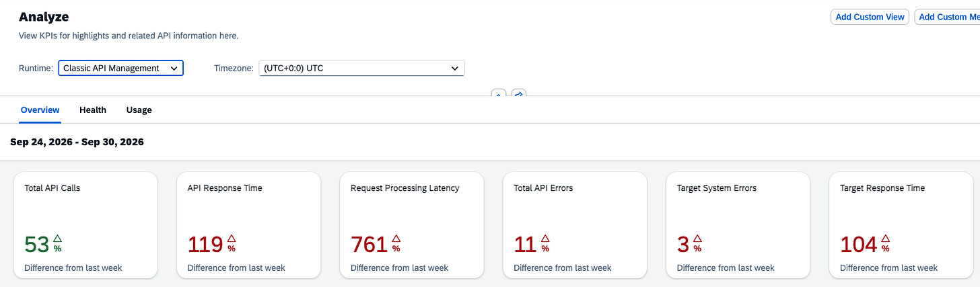Select the Total API Errors card title
The image size is (980, 287).
(x=543, y=188)
